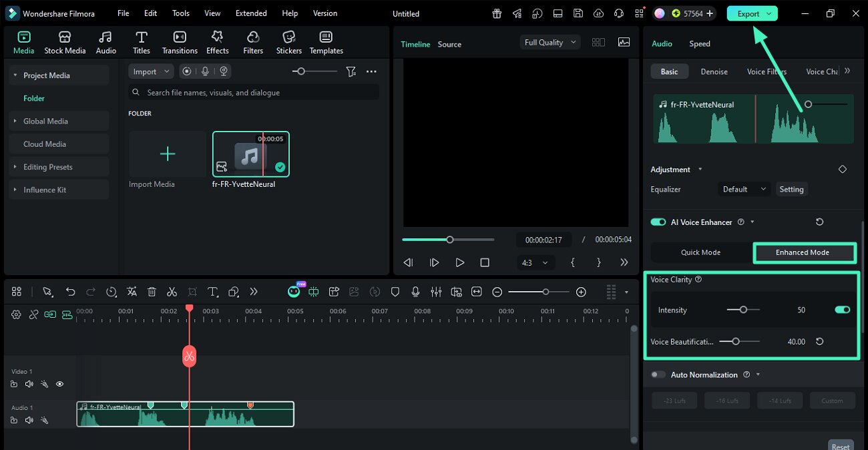The image size is (868, 450).
Task: Select Quick Mode
Action: [700, 252]
